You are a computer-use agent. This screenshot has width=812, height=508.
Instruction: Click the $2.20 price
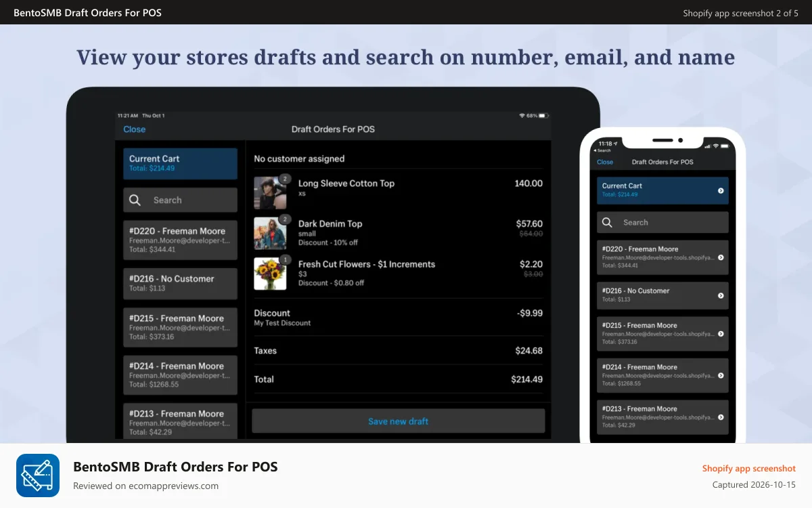coord(531,264)
